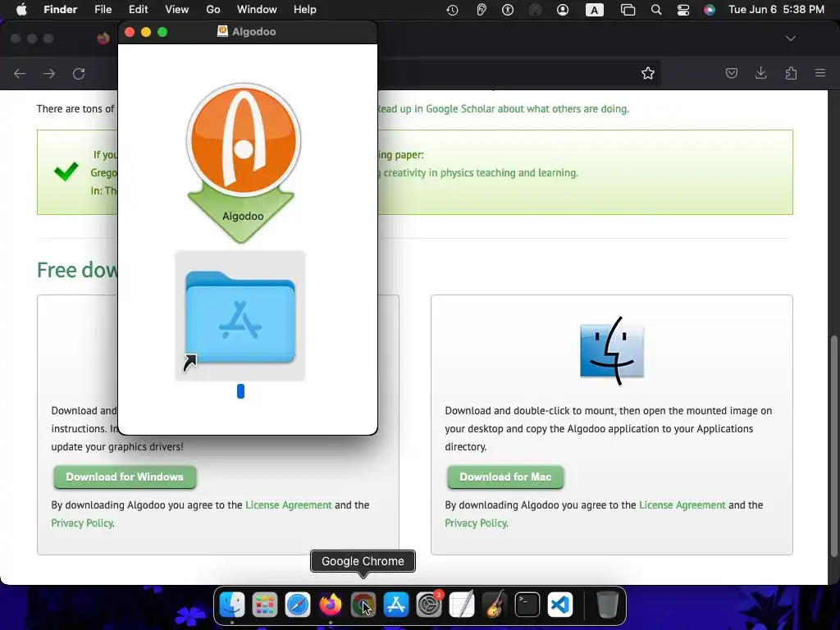Open System Settings from the Dock
The height and width of the screenshot is (630, 840).
[429, 605]
